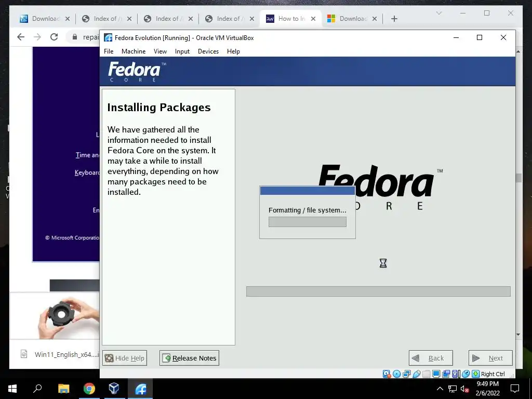Click the Chrome page vertical scrollbar
Image resolution: width=532 pixels, height=399 pixels.
(518, 193)
